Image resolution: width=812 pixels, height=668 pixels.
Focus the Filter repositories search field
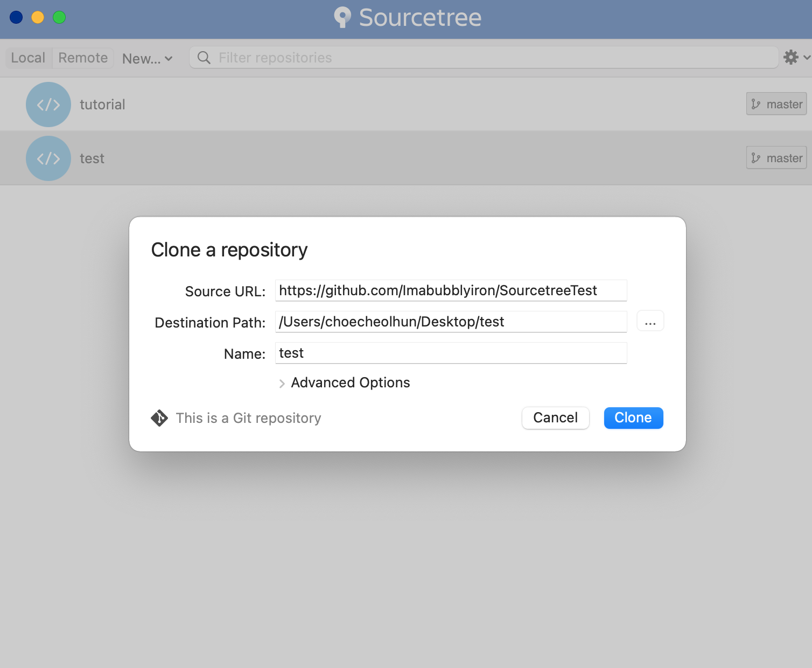click(x=484, y=58)
